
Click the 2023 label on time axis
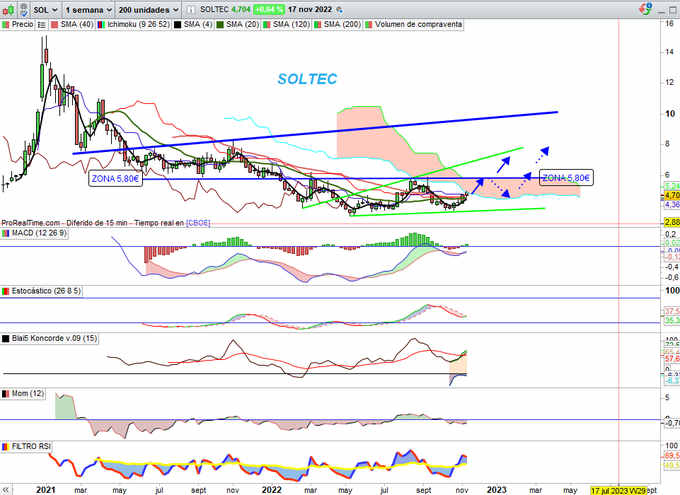(x=496, y=490)
